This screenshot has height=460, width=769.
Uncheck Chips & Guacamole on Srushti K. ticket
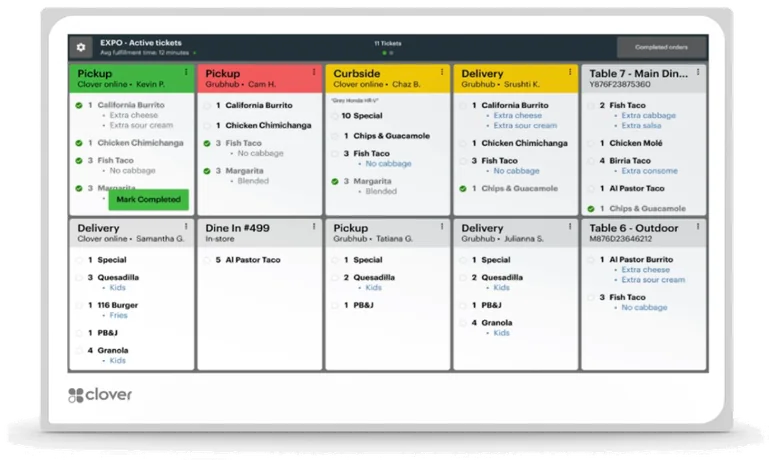click(x=463, y=189)
